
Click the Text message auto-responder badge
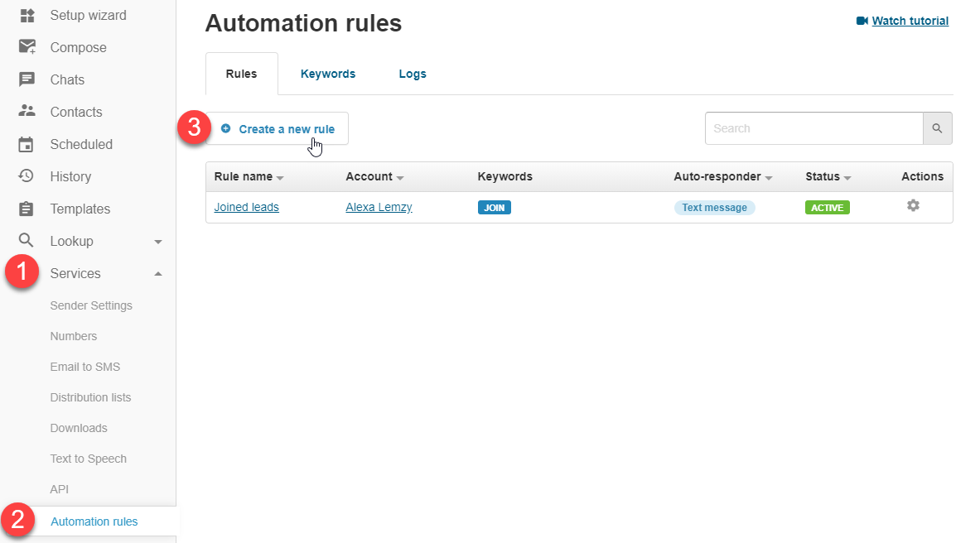[x=714, y=208]
